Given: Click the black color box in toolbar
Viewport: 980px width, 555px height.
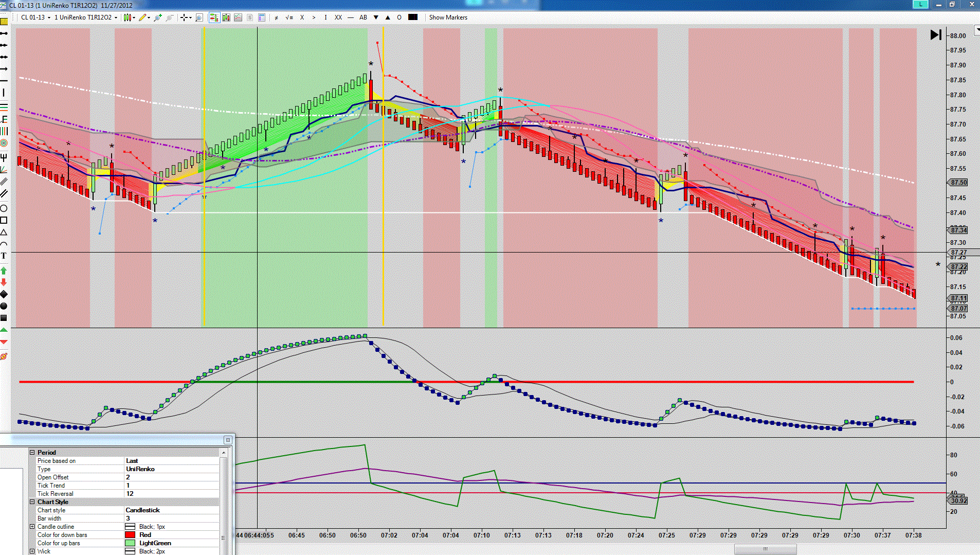Looking at the screenshot, I should point(413,17).
